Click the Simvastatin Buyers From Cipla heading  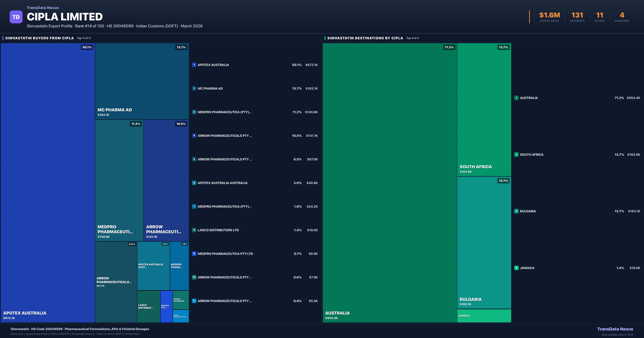pos(39,38)
